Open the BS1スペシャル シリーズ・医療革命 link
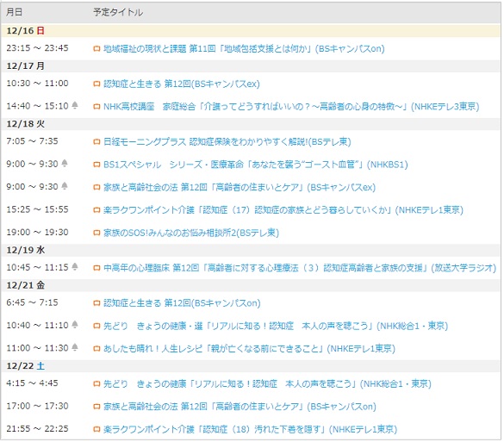The height and width of the screenshot is (442, 504). 256,165
